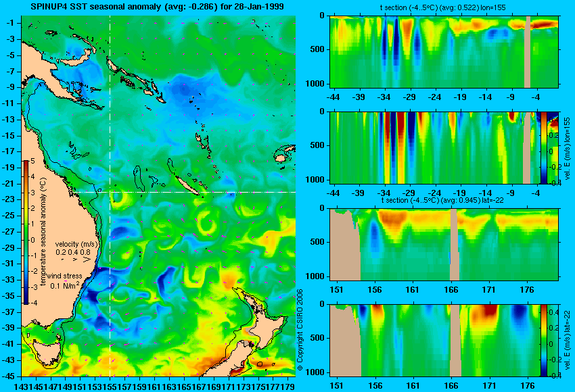Click '500' depth label on lon=155 velocity plot
This screenshot has width=575, height=392.
click(317, 145)
